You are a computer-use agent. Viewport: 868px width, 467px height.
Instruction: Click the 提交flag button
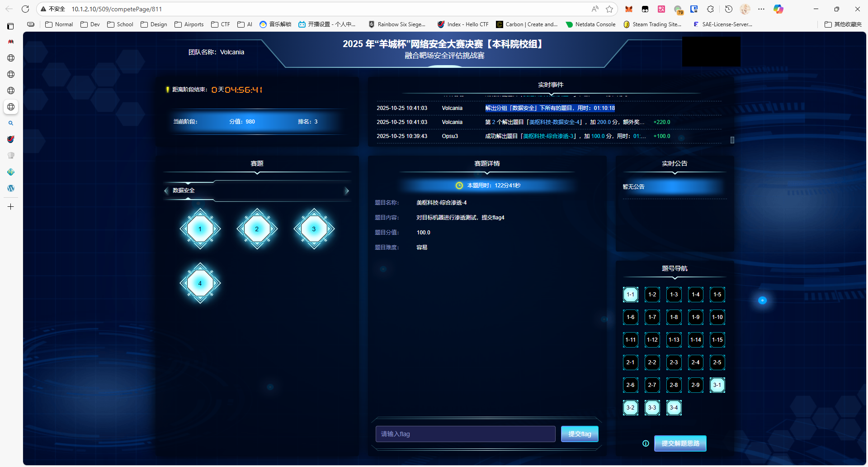click(x=580, y=434)
